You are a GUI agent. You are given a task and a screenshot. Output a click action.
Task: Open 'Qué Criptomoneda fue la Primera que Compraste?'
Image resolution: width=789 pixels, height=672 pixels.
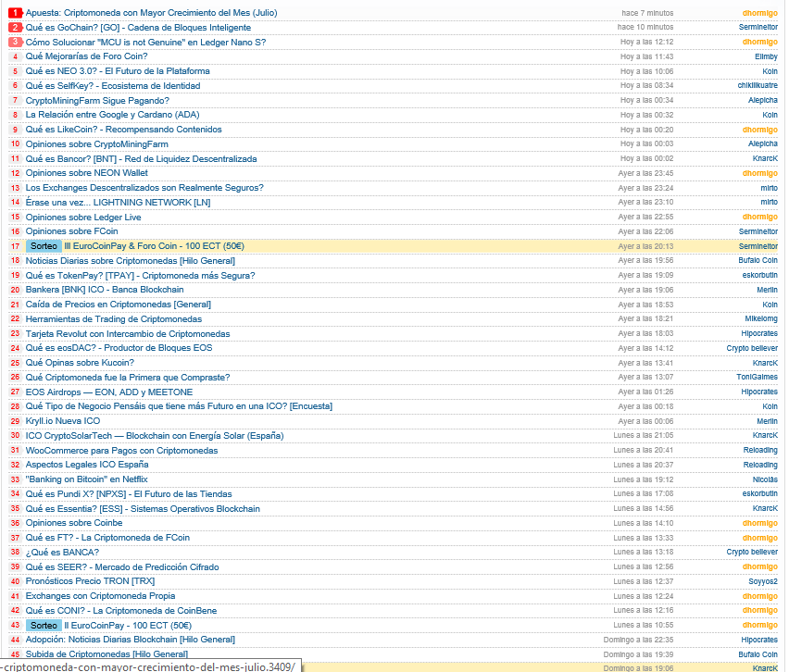click(x=128, y=378)
